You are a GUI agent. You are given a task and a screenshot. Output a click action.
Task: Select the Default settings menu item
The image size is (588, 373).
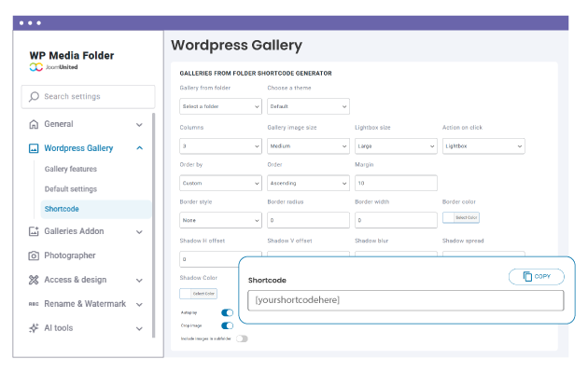pos(71,189)
